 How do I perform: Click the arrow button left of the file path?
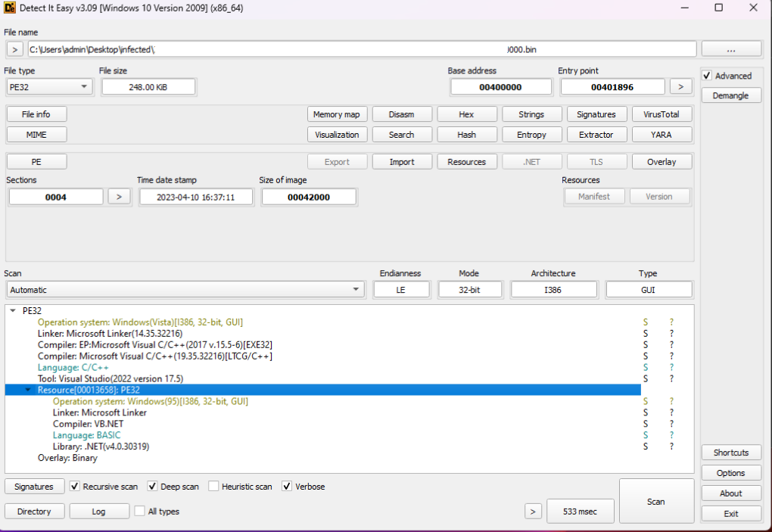[x=15, y=50]
